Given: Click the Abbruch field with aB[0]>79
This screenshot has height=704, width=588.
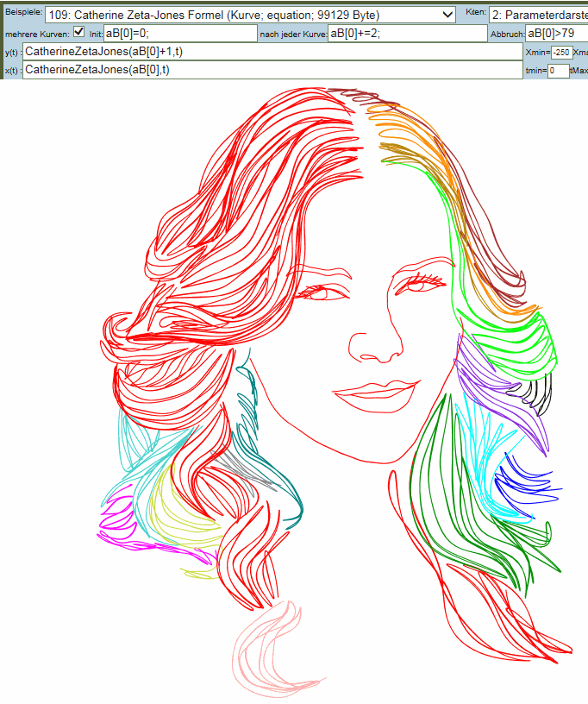Looking at the screenshot, I should tap(557, 34).
